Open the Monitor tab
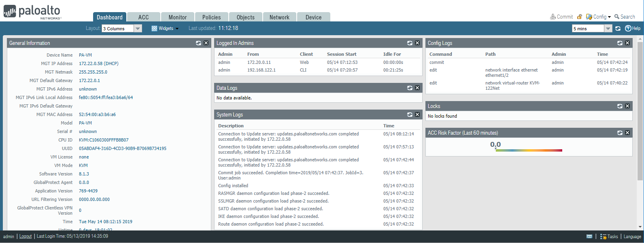Screen dimensions: 644x243 coord(178,17)
